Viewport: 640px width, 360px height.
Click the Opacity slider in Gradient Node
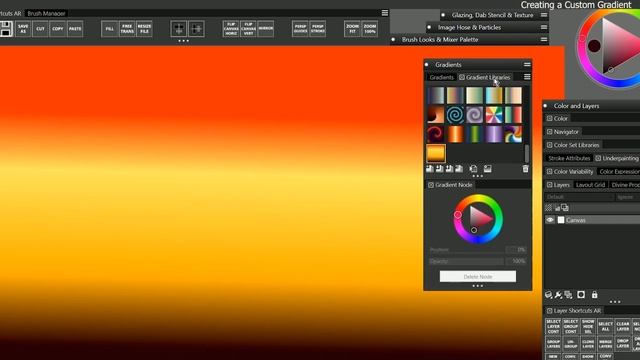466,261
